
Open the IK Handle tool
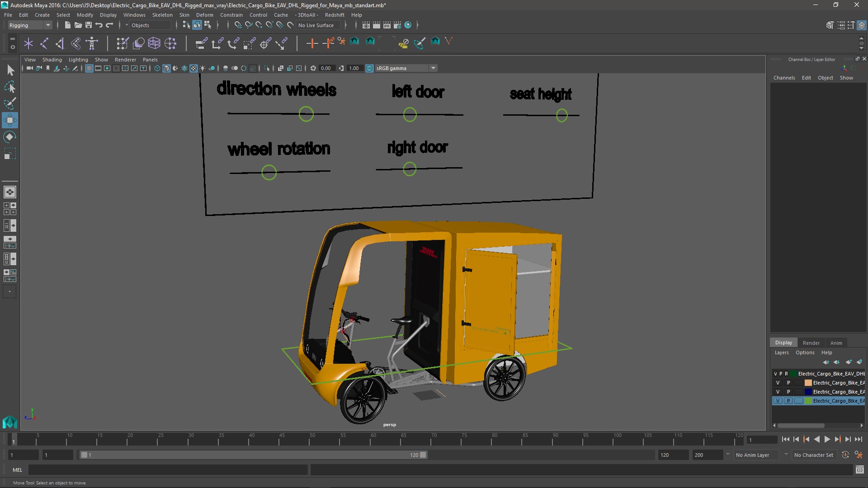point(60,43)
